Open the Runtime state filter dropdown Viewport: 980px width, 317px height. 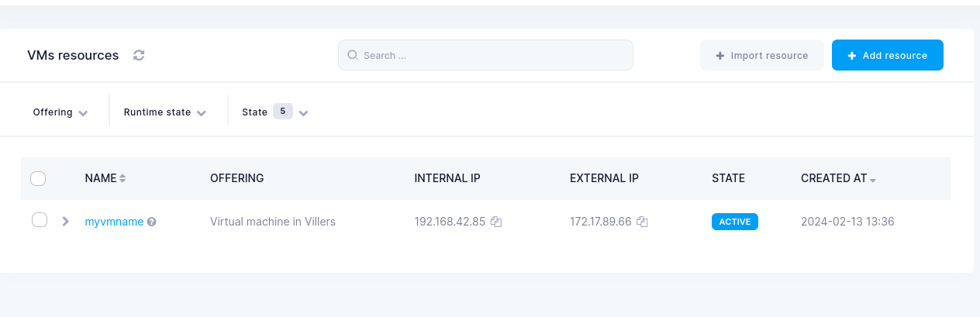point(164,112)
